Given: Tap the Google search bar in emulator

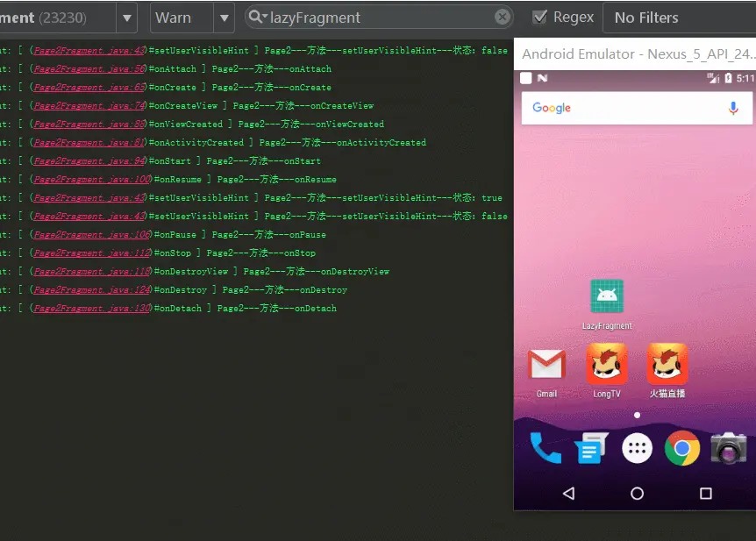Looking at the screenshot, I should (x=637, y=108).
